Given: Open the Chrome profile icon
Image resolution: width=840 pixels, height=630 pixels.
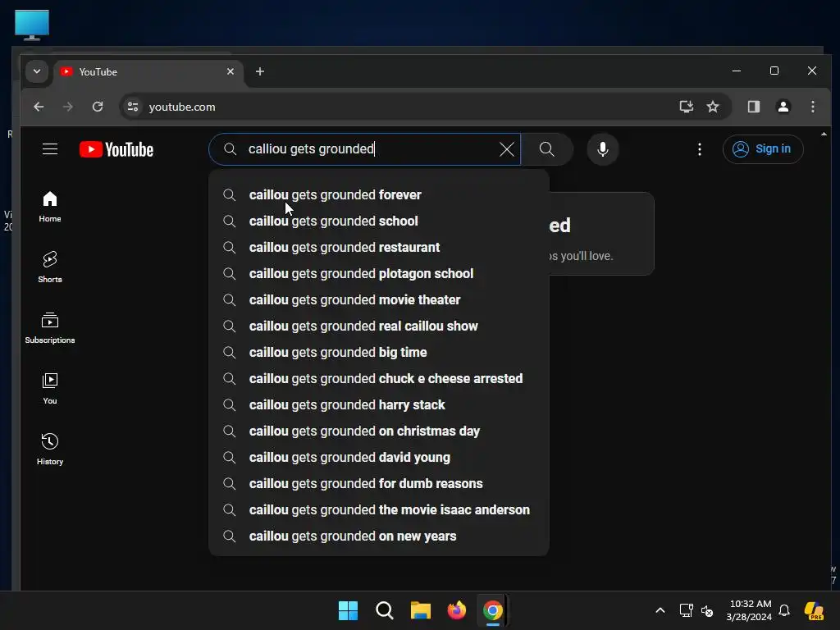Looking at the screenshot, I should [x=783, y=107].
